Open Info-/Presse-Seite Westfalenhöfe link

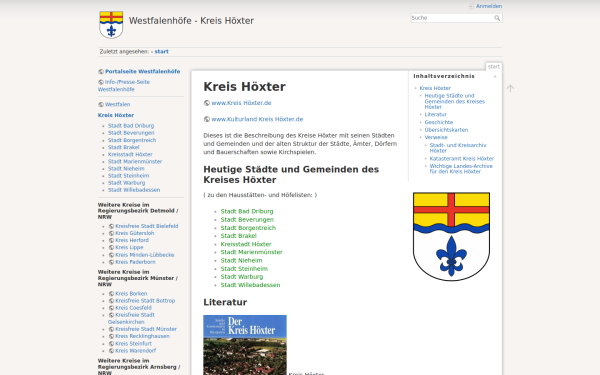(124, 86)
